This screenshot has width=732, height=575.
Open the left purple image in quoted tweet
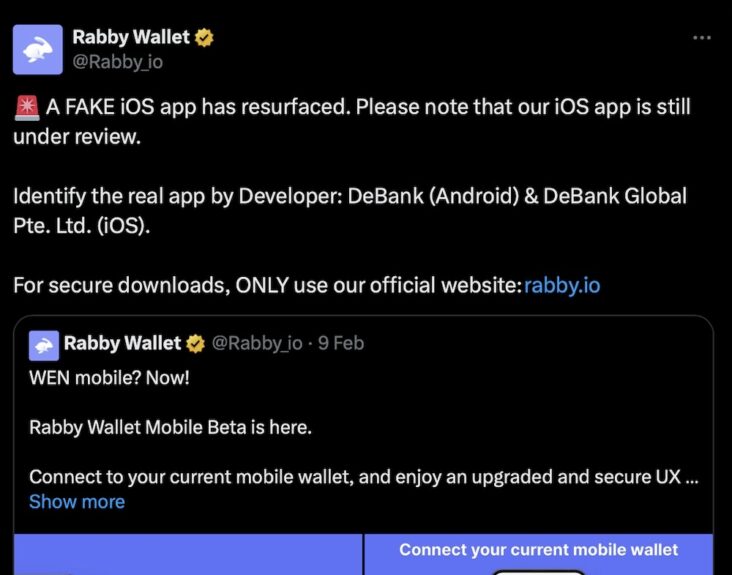point(188,554)
